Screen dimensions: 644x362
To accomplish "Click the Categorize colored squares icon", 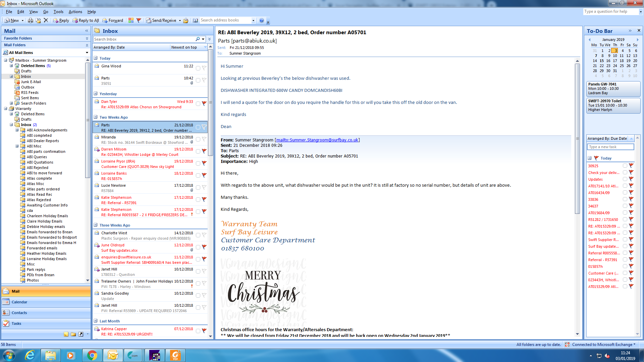I will (x=131, y=20).
